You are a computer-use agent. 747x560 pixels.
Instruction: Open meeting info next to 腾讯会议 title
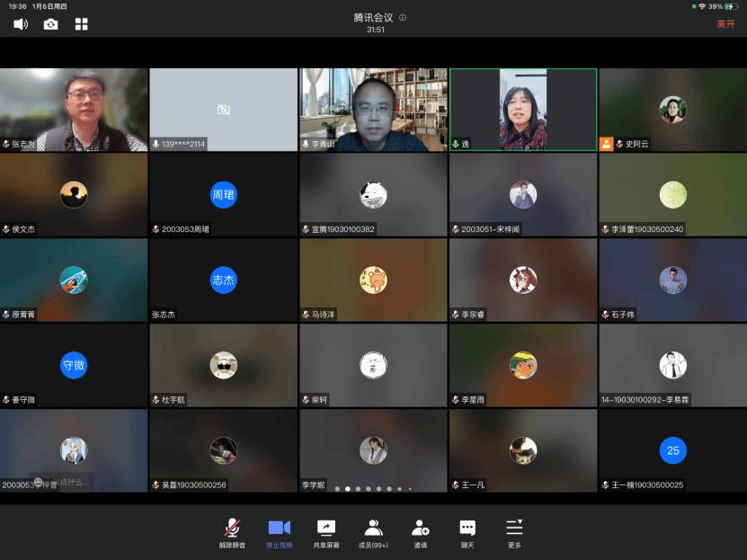(x=403, y=17)
